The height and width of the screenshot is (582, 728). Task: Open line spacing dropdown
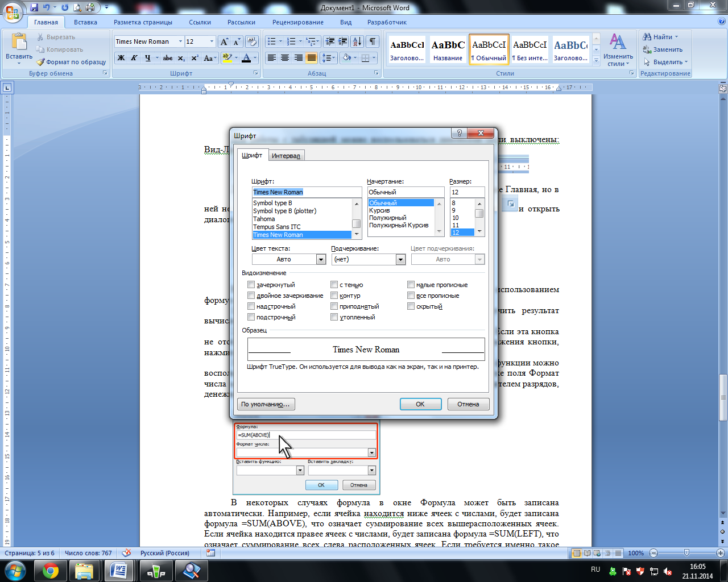(x=334, y=58)
